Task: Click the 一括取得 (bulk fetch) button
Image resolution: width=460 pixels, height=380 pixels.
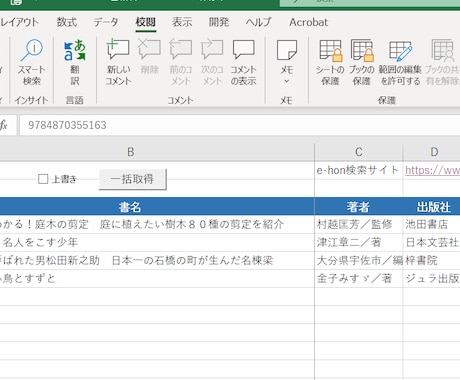Action: pyautogui.click(x=133, y=179)
